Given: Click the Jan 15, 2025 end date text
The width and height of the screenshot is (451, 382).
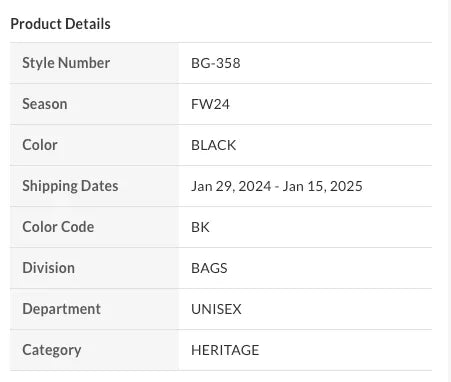Looking at the screenshot, I should (x=323, y=186).
